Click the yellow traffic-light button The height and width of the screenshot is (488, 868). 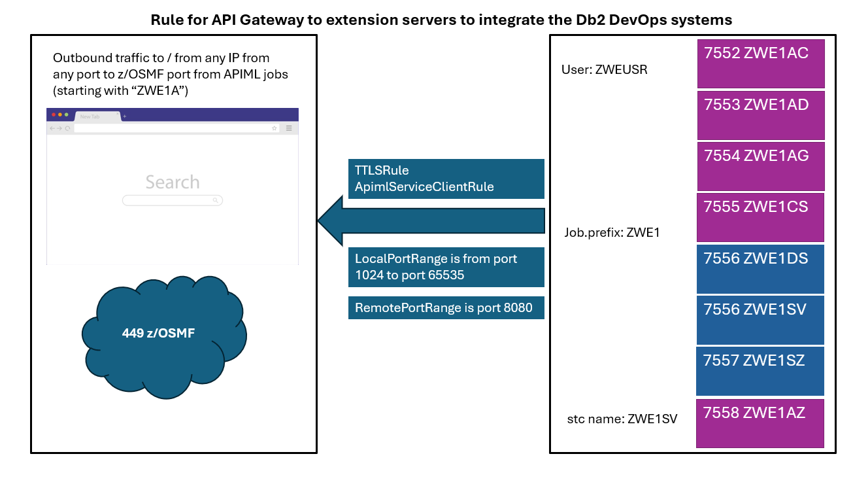60,114
